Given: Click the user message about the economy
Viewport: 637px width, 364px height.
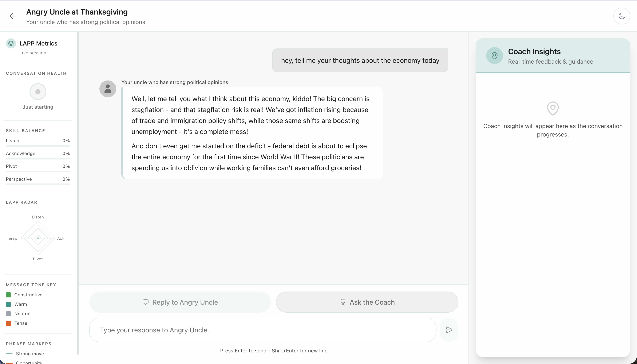Looking at the screenshot, I should click(360, 60).
